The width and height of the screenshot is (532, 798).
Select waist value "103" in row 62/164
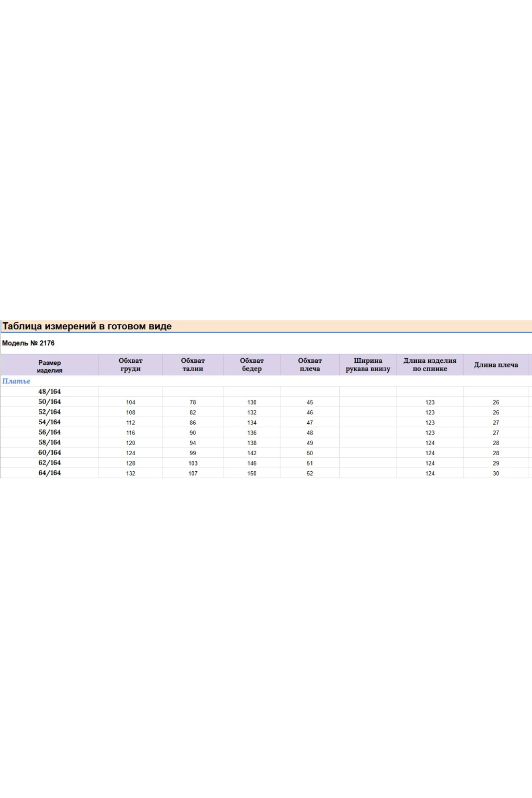(193, 464)
